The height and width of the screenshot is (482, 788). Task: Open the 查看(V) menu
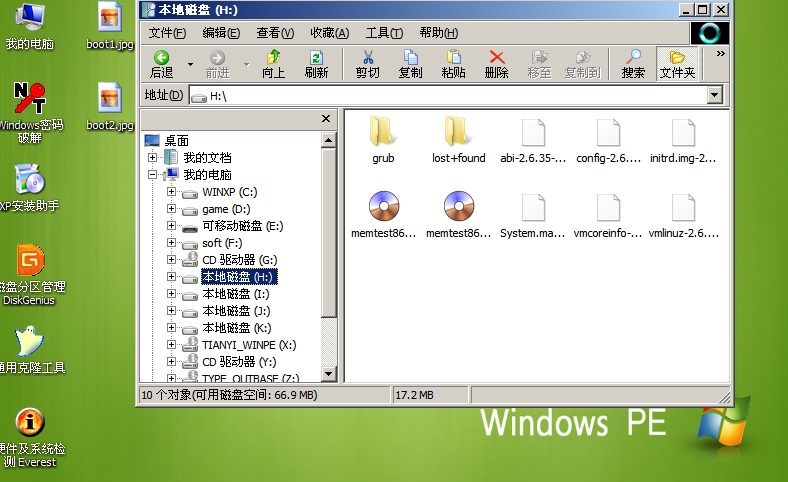click(x=275, y=33)
